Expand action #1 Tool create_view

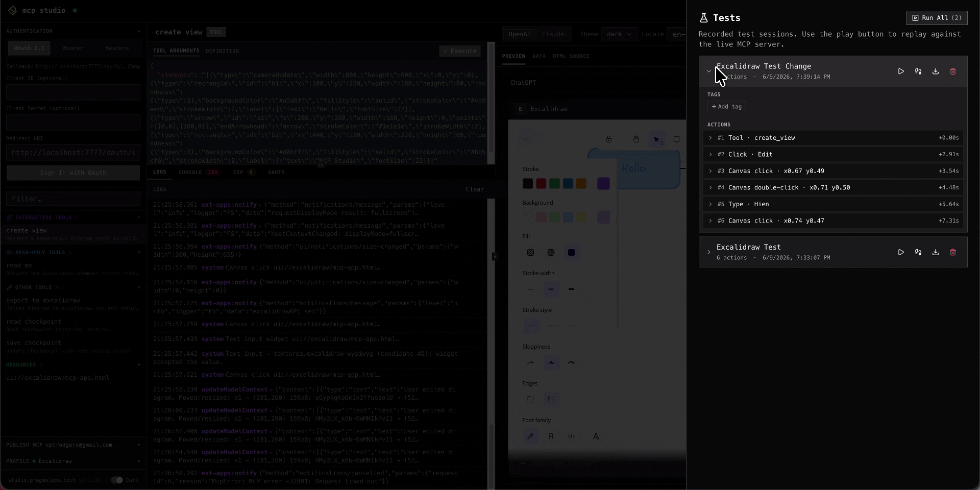(710, 138)
